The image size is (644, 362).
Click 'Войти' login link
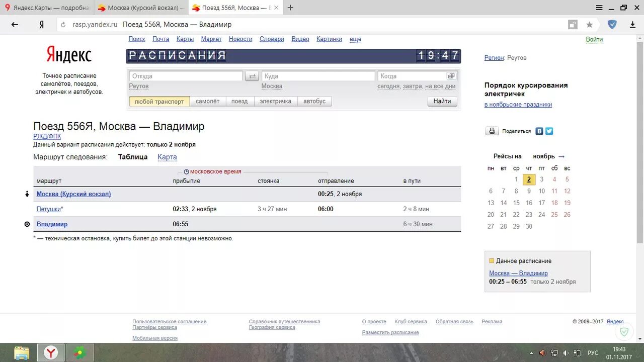(594, 39)
